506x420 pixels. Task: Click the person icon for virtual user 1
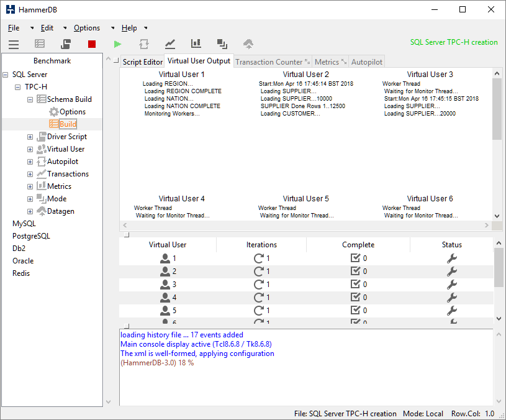[x=165, y=258]
